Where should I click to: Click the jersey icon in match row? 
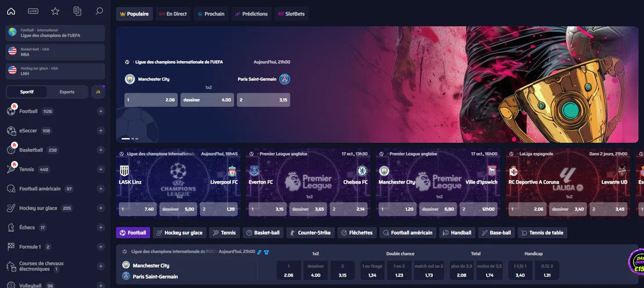[x=266, y=251]
